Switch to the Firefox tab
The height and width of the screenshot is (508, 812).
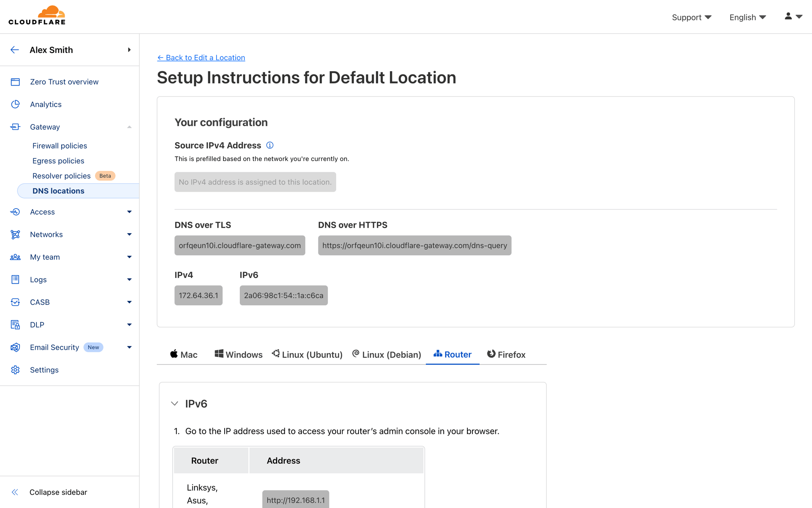pos(506,354)
